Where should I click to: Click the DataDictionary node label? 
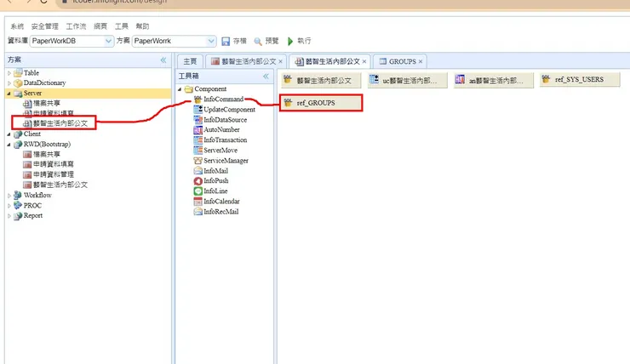(x=44, y=83)
